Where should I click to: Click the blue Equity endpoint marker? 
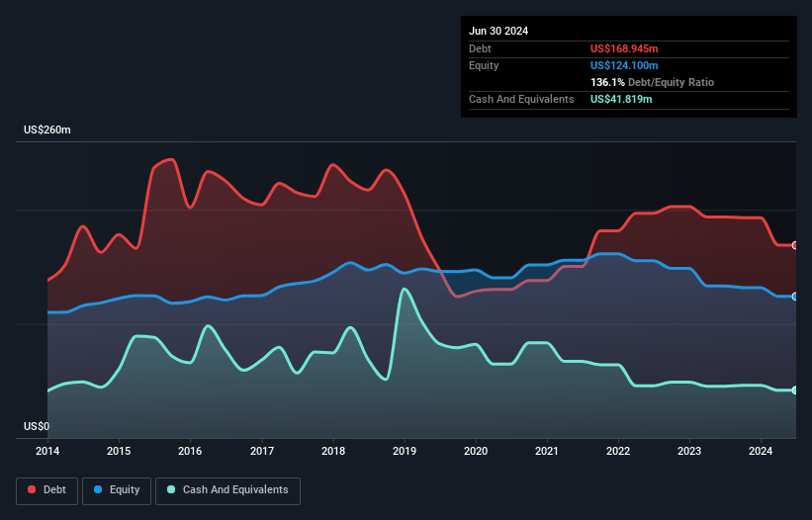tap(795, 297)
